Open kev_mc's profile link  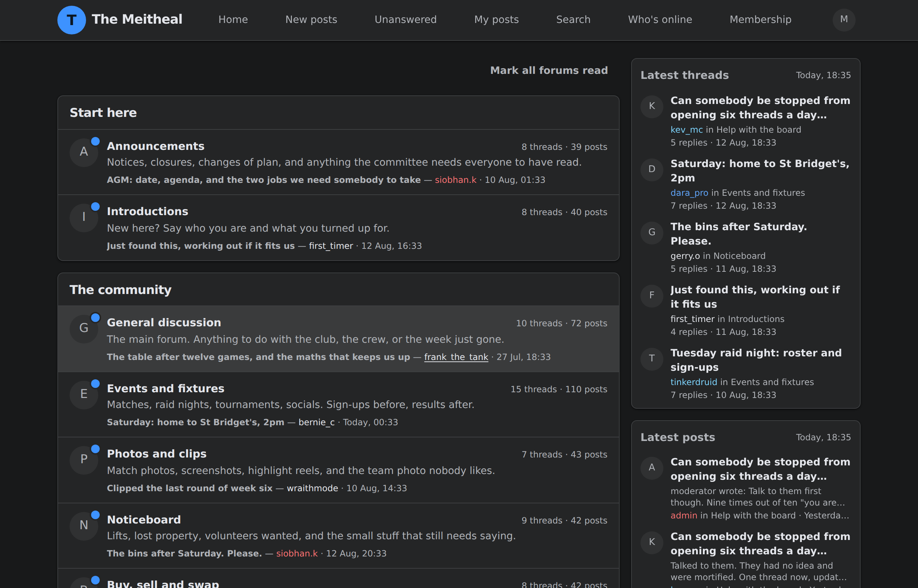tap(686, 130)
